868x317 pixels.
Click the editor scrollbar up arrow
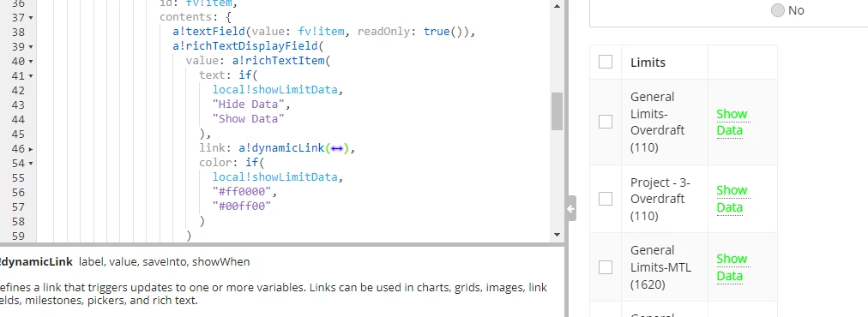tap(557, 6)
